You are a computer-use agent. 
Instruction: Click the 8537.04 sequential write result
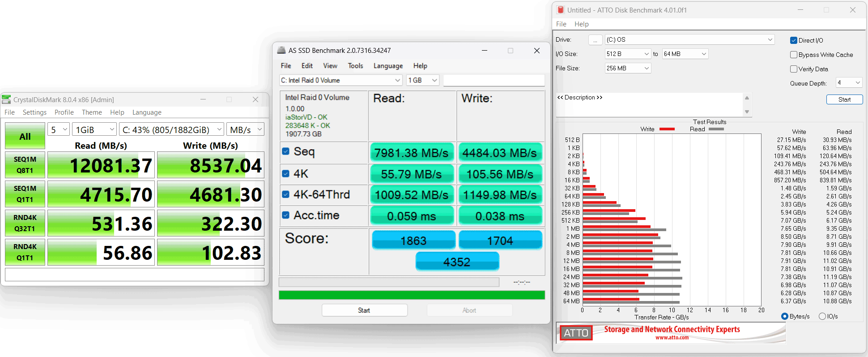211,165
